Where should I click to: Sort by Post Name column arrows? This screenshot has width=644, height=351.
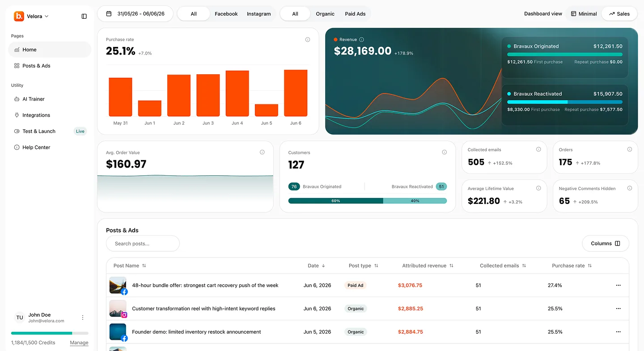[x=144, y=266]
